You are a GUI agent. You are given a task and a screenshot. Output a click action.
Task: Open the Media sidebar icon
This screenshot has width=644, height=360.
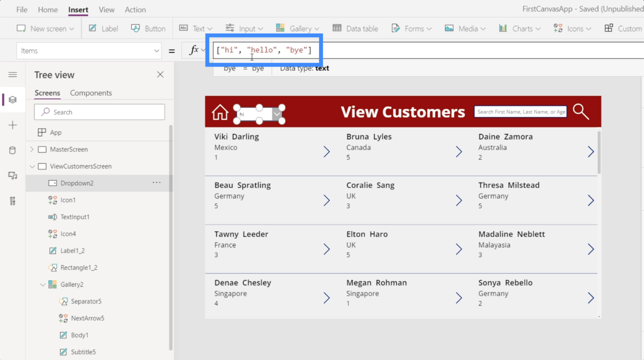(13, 175)
